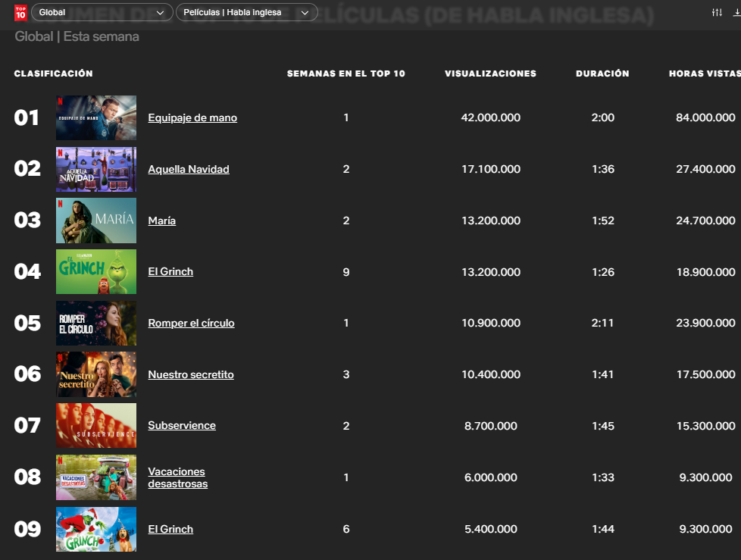The height and width of the screenshot is (560, 741).
Task: Click the download icon at top right
Action: point(737,13)
